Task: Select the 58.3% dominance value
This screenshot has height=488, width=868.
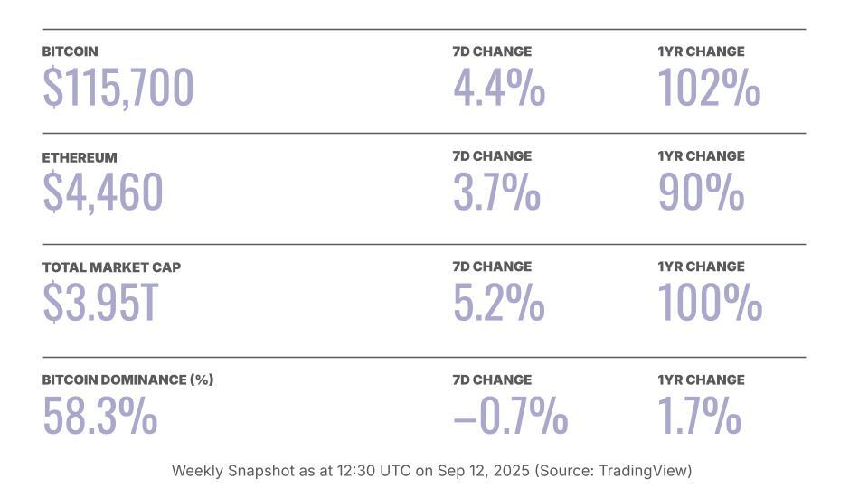Action: click(x=99, y=416)
